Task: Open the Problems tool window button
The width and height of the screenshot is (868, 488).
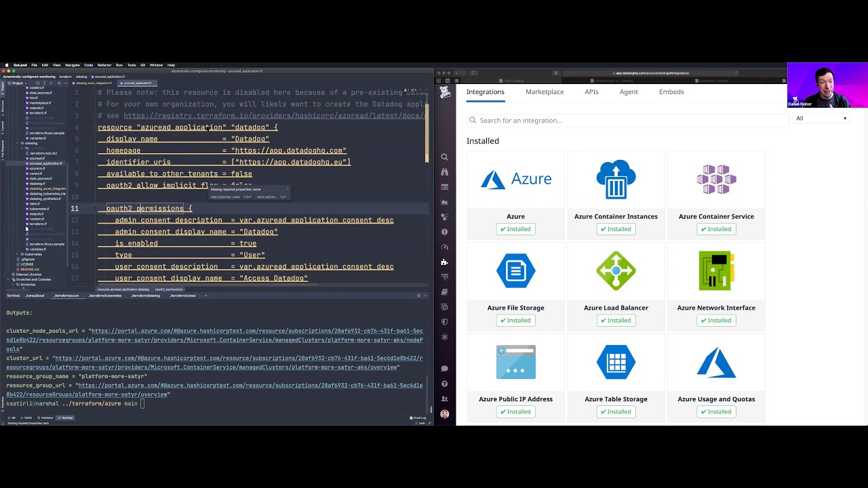Action: 45,418
